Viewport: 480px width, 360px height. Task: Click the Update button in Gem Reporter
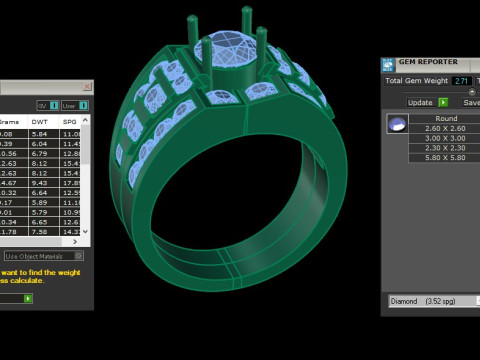tap(427, 102)
